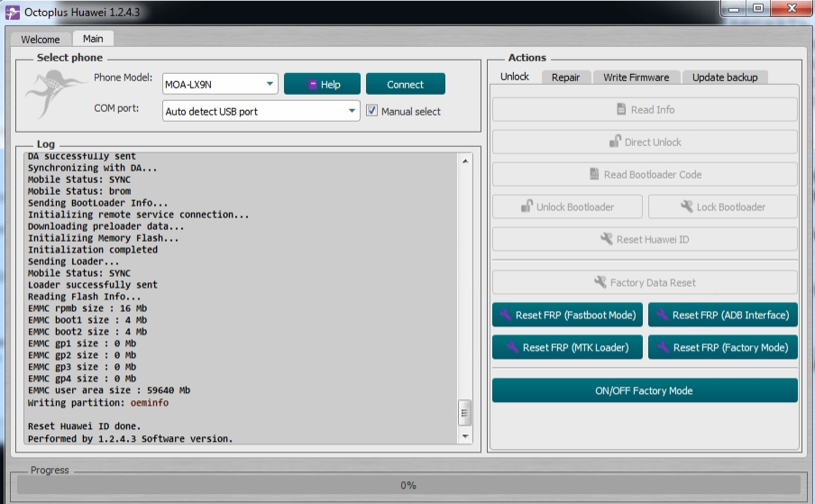The width and height of the screenshot is (815, 504).
Task: Click 'EMMC user area size : 59640 Mb' line
Action: 109,390
